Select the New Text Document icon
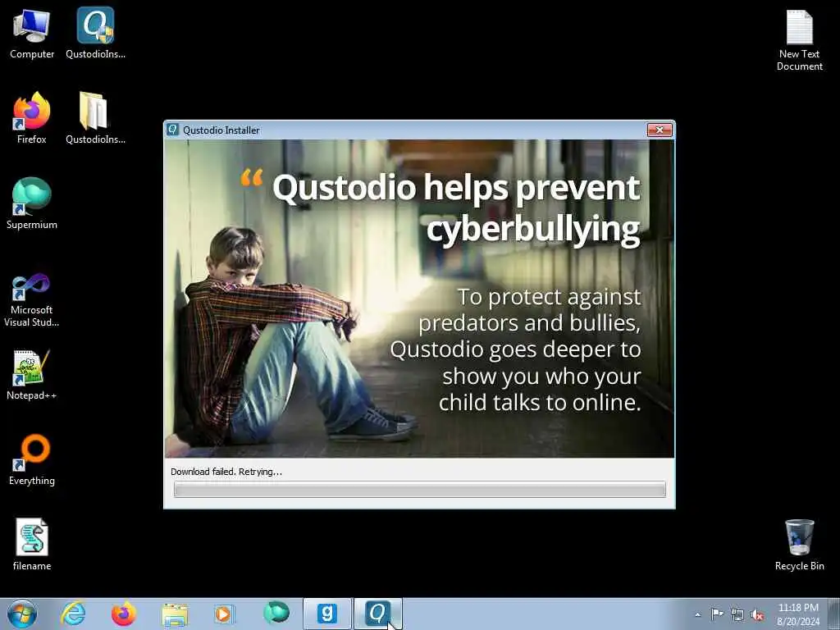840x630 pixels. pos(799,40)
